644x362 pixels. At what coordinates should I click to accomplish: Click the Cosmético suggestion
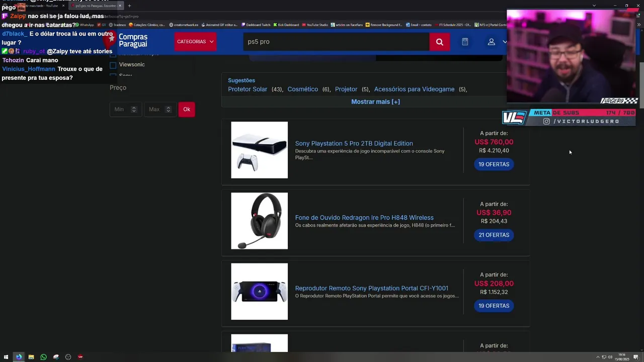tap(303, 89)
